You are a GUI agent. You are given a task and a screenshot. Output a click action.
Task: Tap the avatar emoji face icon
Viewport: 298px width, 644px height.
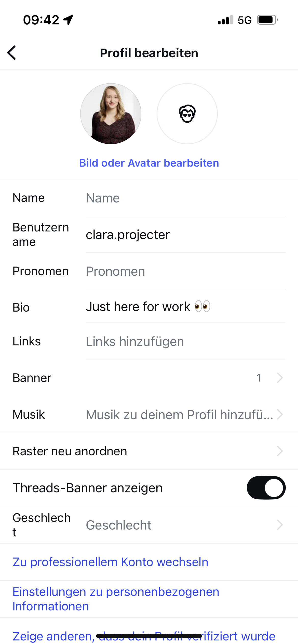pos(187,114)
